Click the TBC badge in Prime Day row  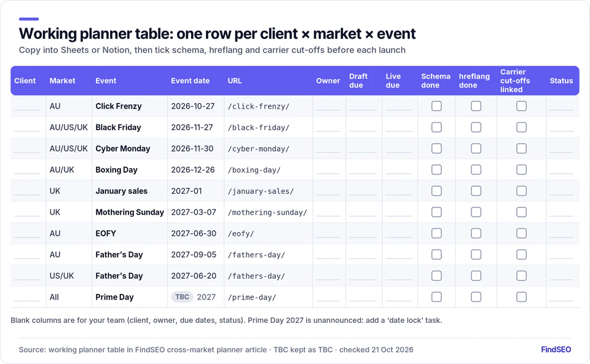pos(182,297)
